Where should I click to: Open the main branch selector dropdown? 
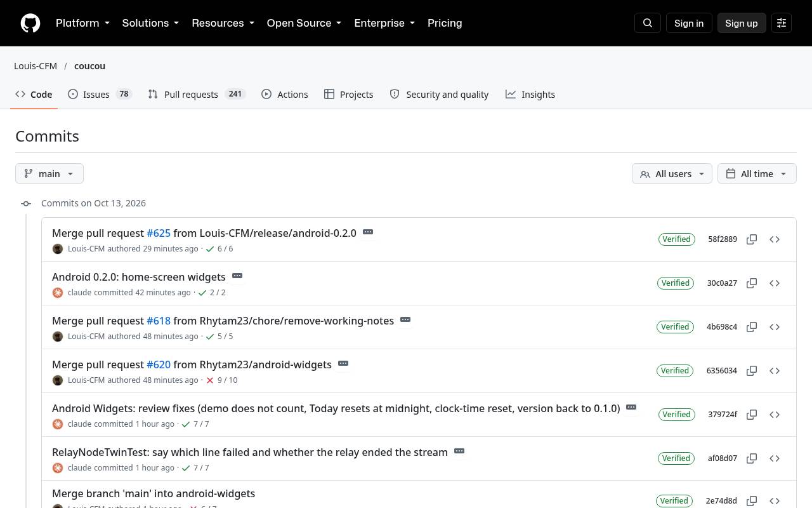click(49, 173)
